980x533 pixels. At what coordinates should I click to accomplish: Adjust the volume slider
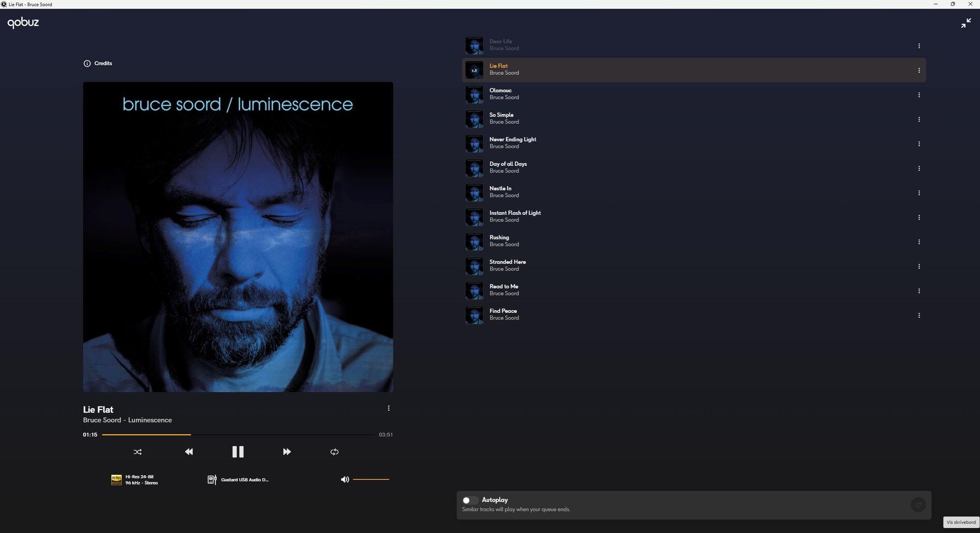(371, 479)
